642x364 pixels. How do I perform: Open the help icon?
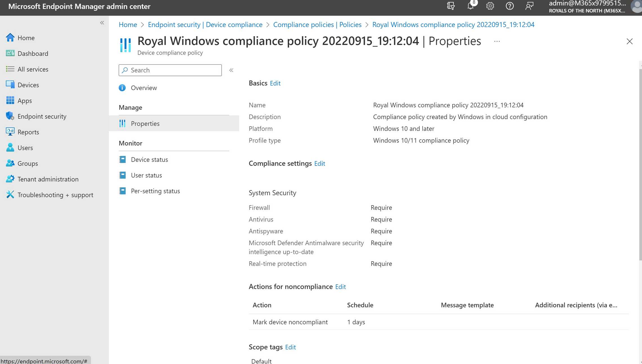(509, 6)
